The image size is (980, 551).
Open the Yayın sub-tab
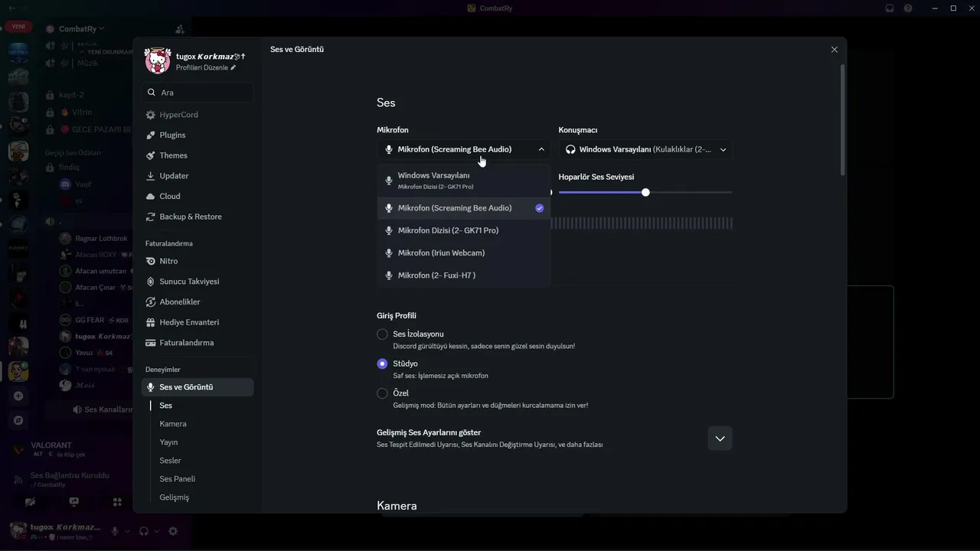pyautogui.click(x=168, y=442)
